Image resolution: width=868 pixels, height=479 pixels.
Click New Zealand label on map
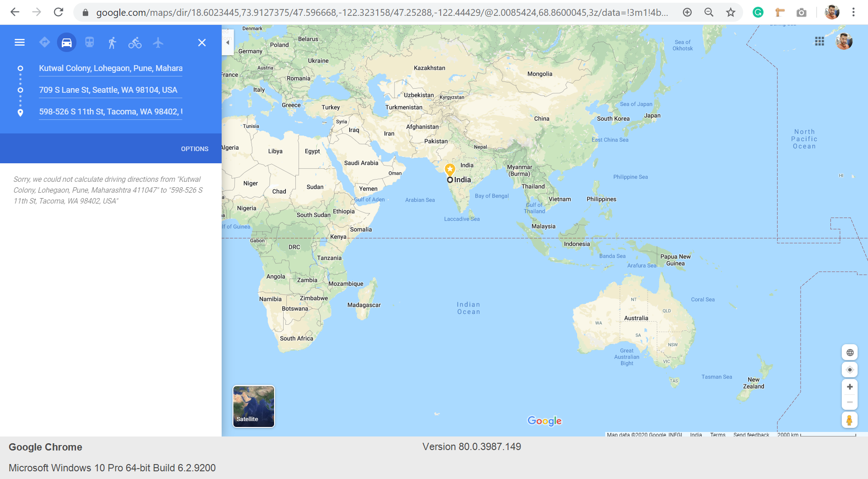pyautogui.click(x=754, y=383)
